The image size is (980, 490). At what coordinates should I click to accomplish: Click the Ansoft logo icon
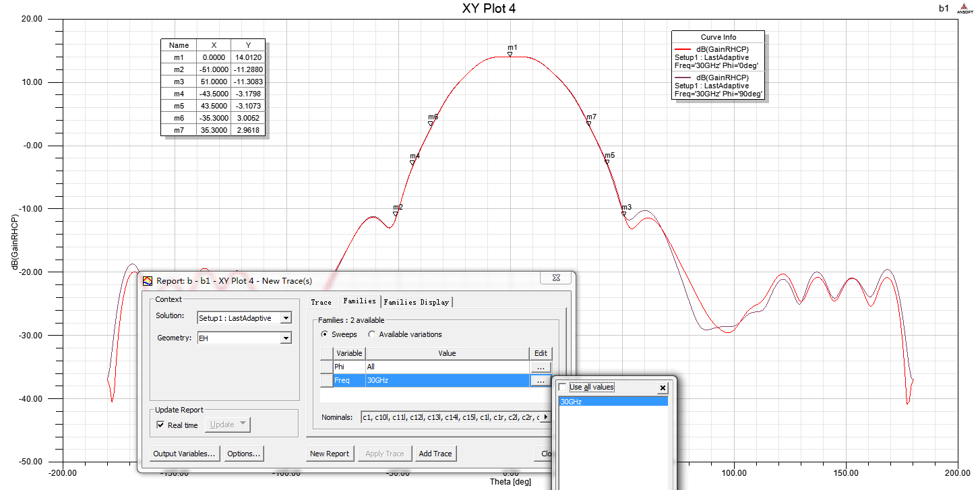(966, 9)
